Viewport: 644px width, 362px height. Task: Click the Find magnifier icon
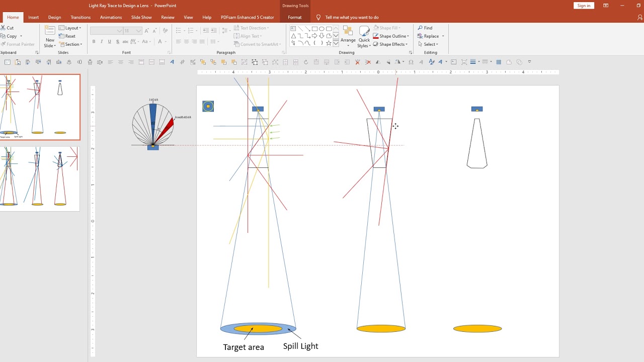(420, 28)
